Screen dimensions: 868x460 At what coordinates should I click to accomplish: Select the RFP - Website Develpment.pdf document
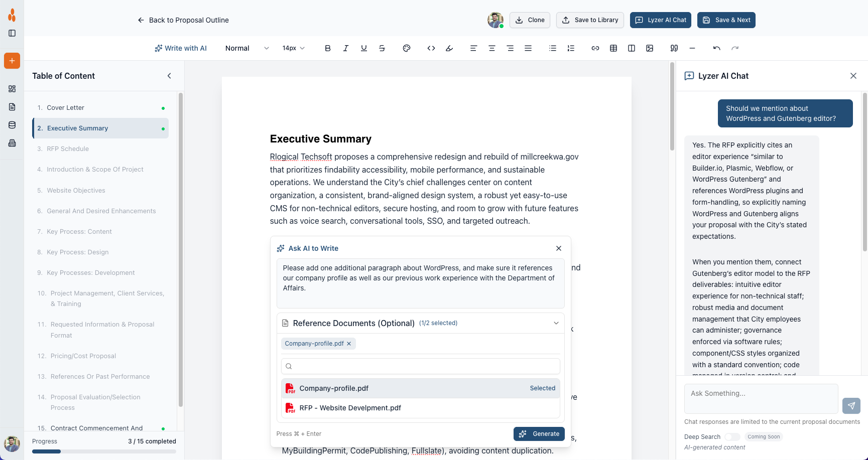350,408
